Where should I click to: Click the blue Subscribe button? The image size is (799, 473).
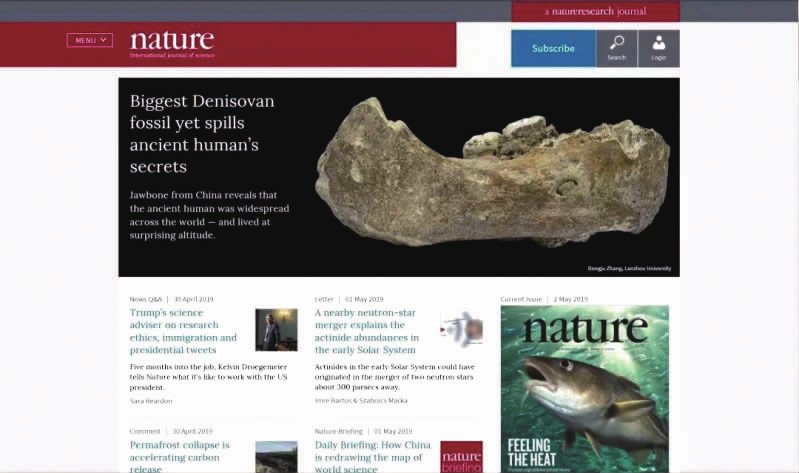tap(553, 48)
